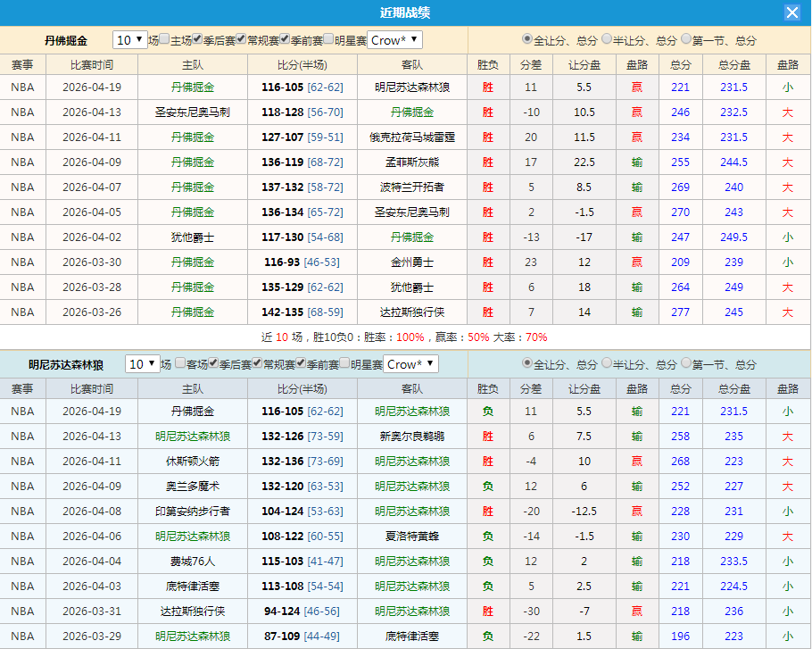
Task: Disable the 常规赛 checkbox in the top filter bar
Action: point(243,39)
